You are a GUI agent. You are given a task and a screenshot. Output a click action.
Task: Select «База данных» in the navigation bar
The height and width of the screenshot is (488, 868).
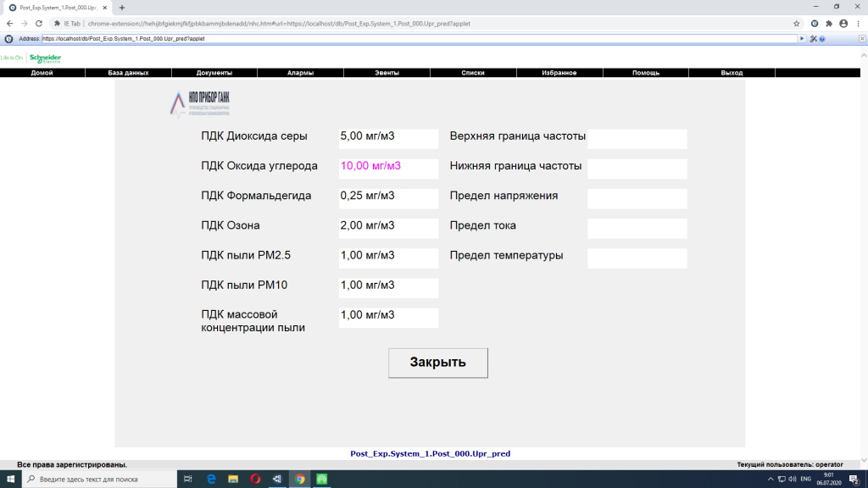[128, 73]
